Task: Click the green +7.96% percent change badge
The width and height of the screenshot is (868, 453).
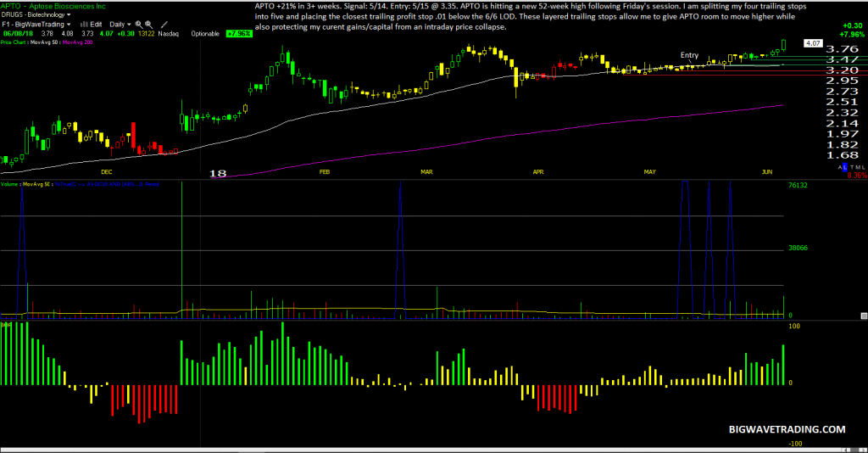Action: (x=239, y=34)
